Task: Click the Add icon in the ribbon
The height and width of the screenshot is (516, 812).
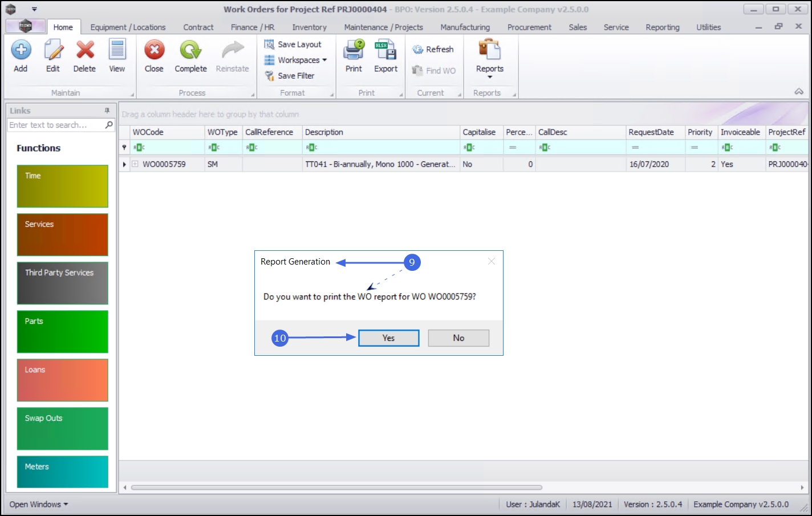Action: (21, 50)
